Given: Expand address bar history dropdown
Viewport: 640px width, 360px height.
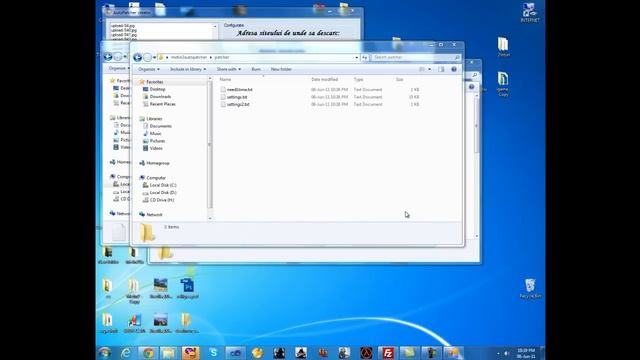Looking at the screenshot, I should click(357, 58).
